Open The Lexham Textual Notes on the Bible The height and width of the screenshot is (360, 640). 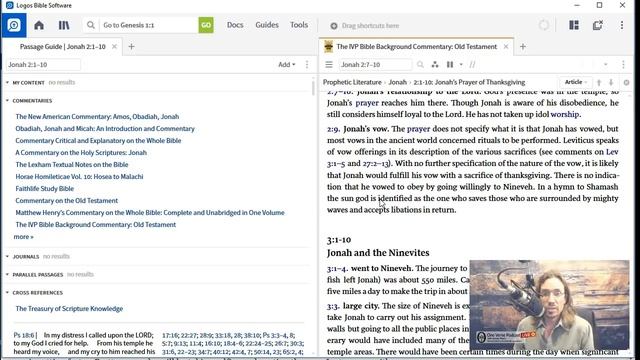[x=72, y=164]
